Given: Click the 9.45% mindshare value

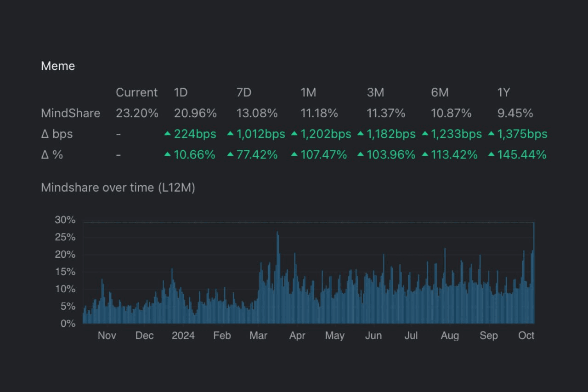Looking at the screenshot, I should (x=515, y=113).
